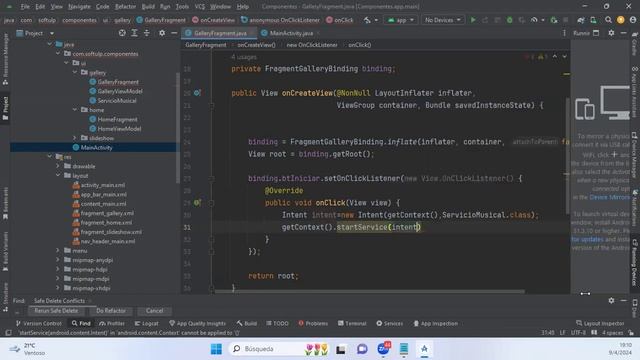
Task: Click Collapse All icon in Project panel
Action: click(x=147, y=33)
